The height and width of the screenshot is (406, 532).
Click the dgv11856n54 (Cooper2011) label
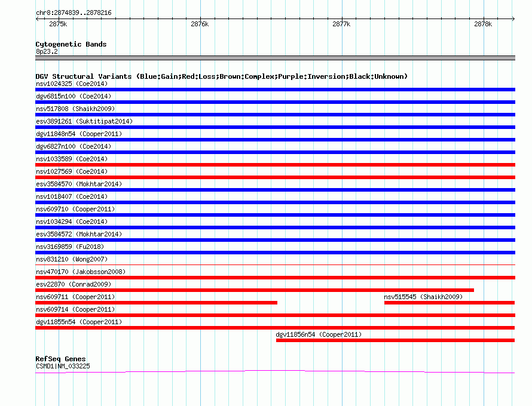pos(319,334)
